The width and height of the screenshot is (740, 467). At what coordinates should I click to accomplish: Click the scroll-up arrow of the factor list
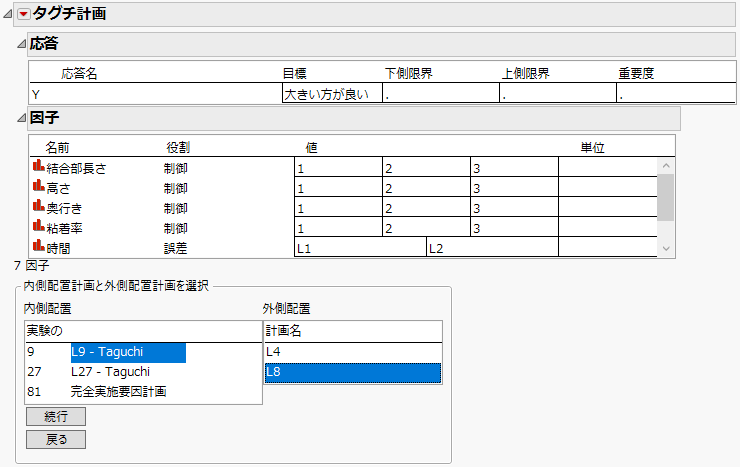click(x=666, y=166)
